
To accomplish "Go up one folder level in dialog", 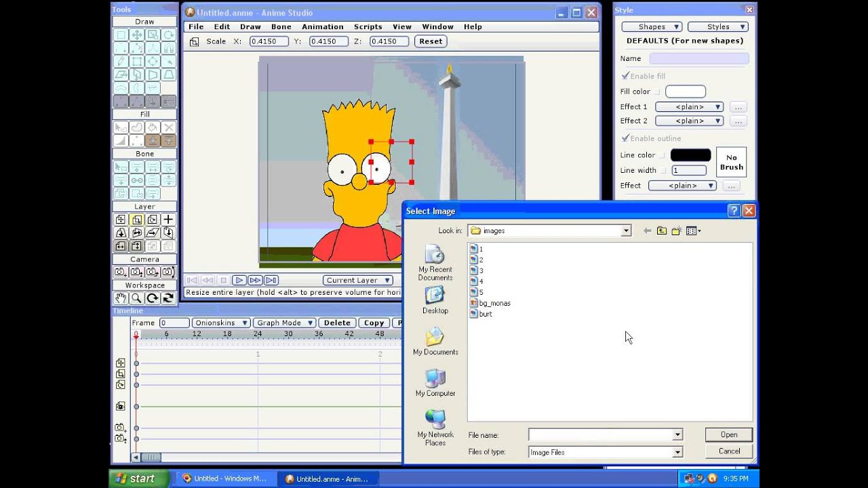I will (x=662, y=231).
